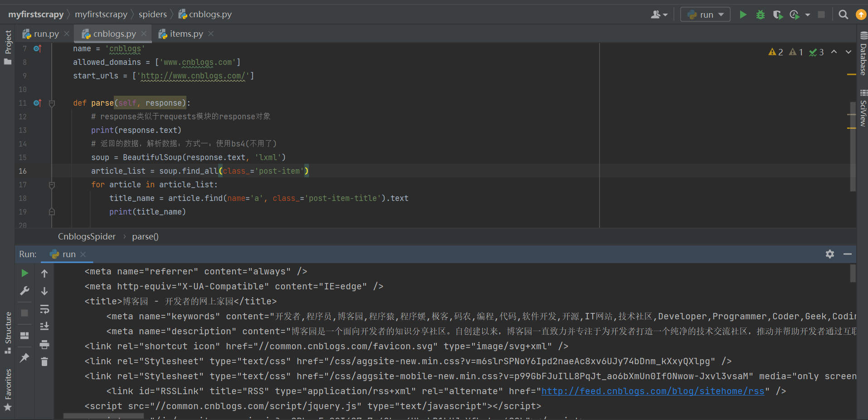Click the myfirstscrapy project root breadcrumb

click(36, 15)
